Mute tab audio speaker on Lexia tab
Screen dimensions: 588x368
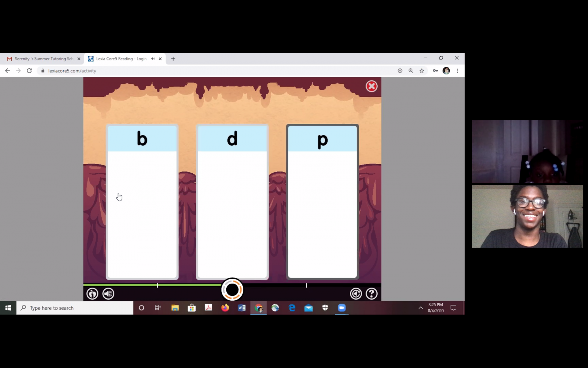tap(153, 59)
